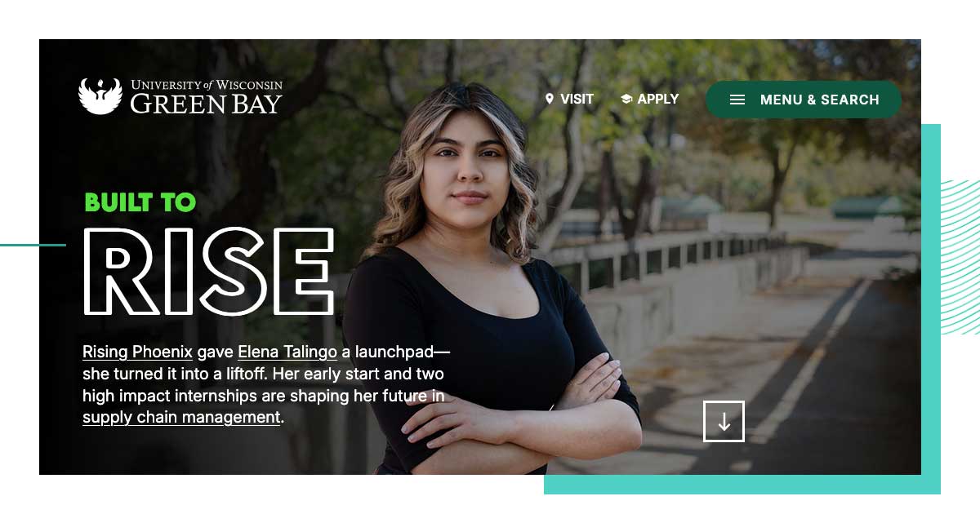The image size is (980, 514).
Task: Open the VISIT link text
Action: click(x=577, y=99)
